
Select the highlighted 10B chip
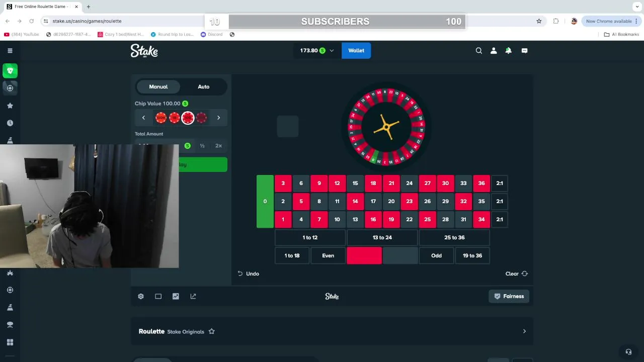click(x=188, y=118)
